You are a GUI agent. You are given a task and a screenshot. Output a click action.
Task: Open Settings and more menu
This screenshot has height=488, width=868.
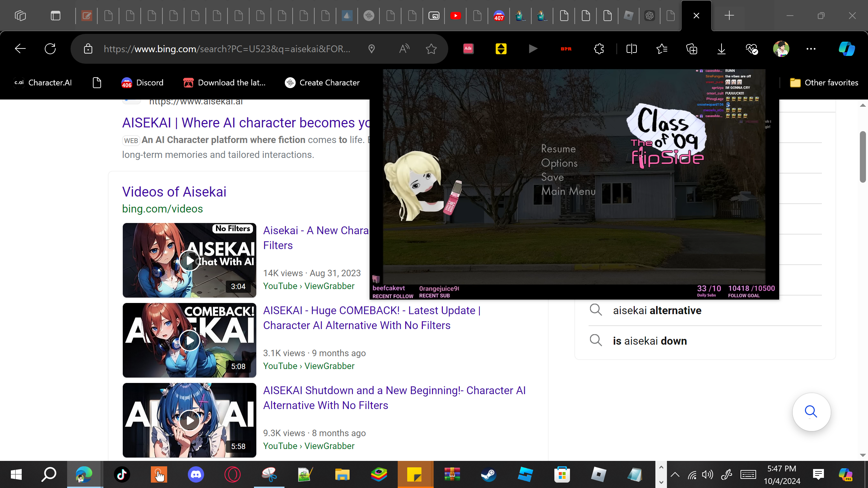tap(811, 49)
